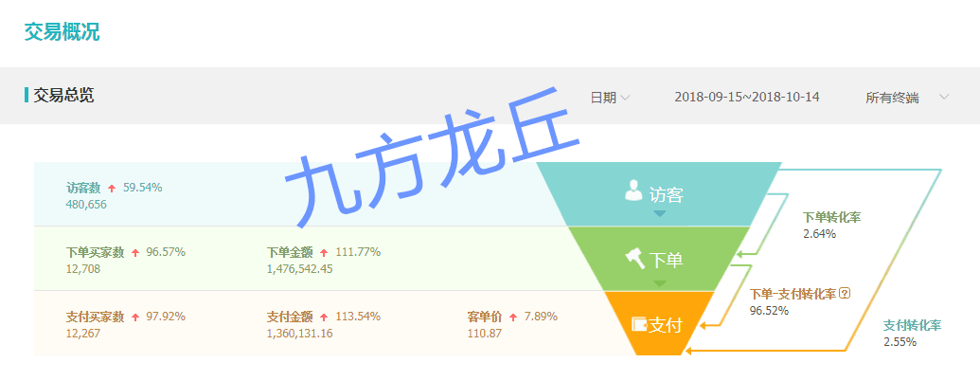Click the red up arrow beside 访客数
This screenshot has width=980, height=381.
coord(112,188)
